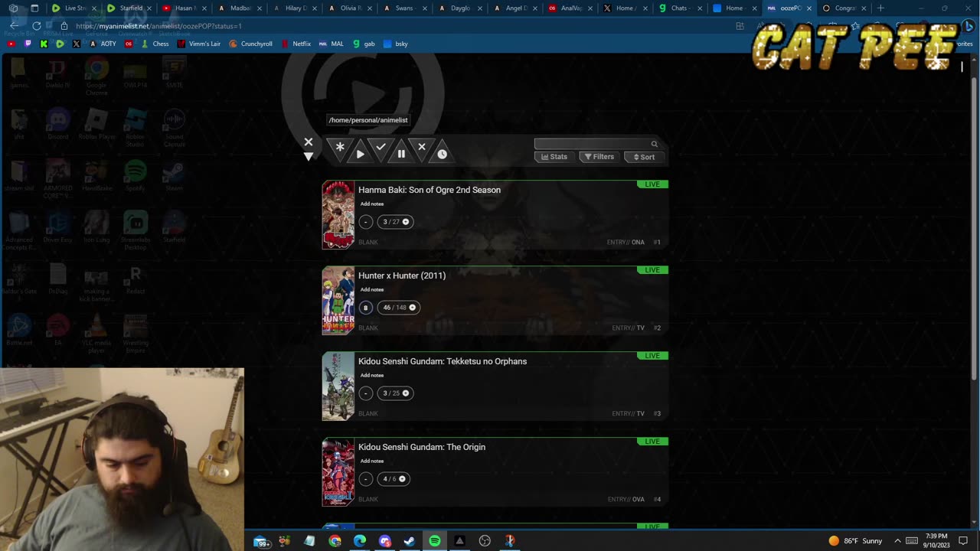Add notes to Gundam: The Origin entry

[372, 461]
